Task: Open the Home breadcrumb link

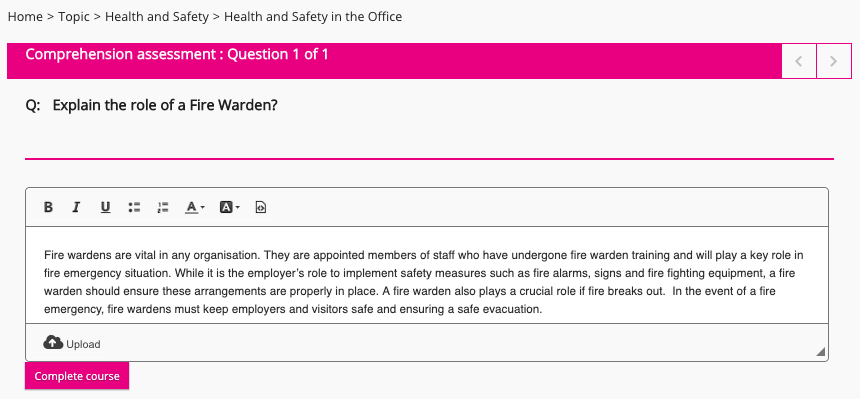Action: coord(25,17)
